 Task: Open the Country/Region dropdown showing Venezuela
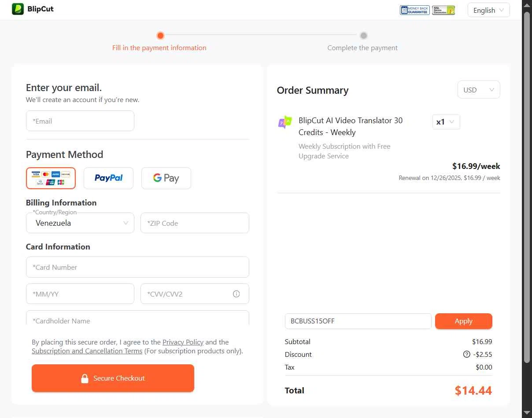tap(80, 223)
